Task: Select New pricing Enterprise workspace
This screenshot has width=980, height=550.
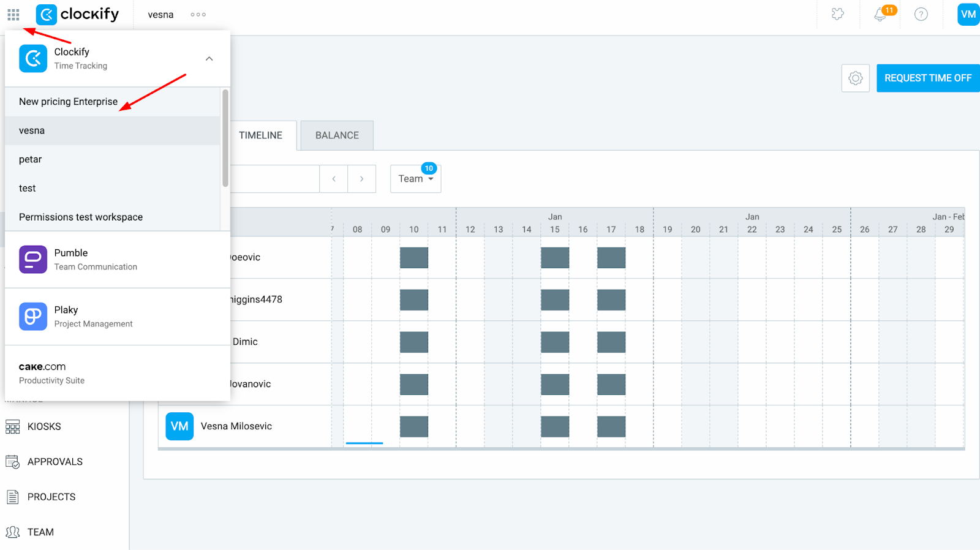Action: pyautogui.click(x=113, y=102)
